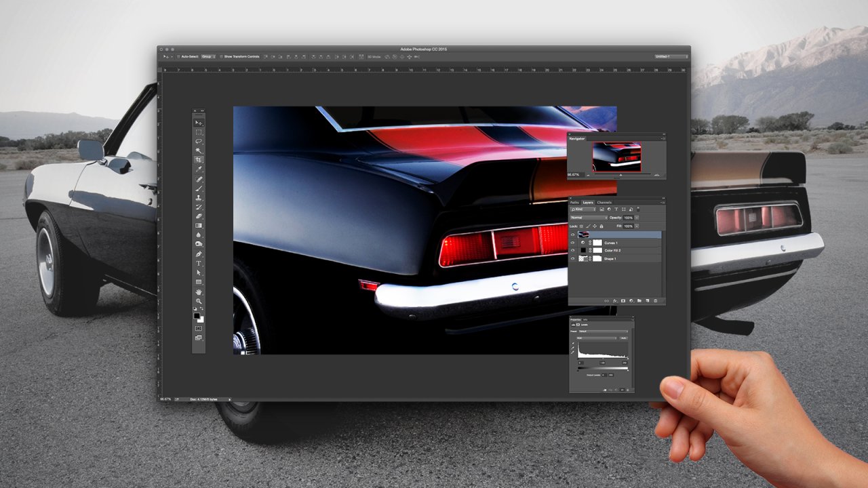This screenshot has height=488, width=868.
Task: Delete a layer using the trash button
Action: tap(655, 300)
